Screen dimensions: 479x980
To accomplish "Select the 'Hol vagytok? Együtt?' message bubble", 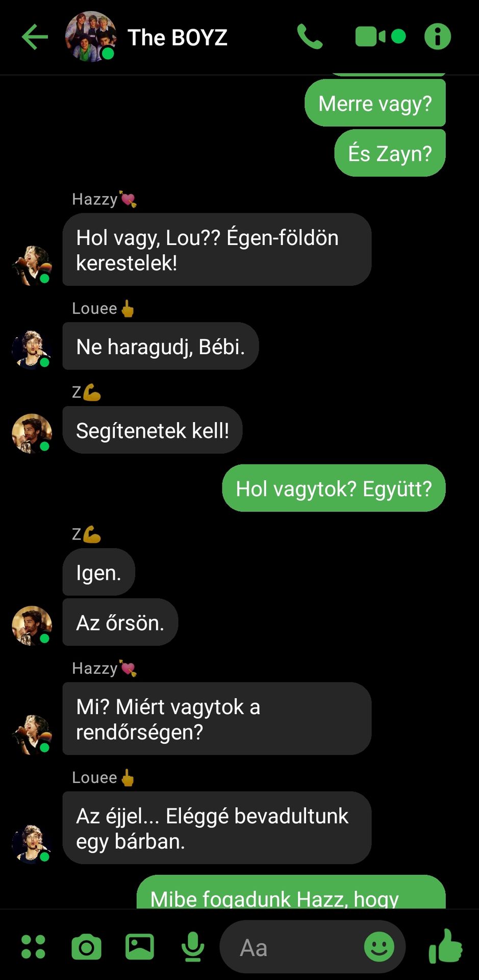I will 334,488.
